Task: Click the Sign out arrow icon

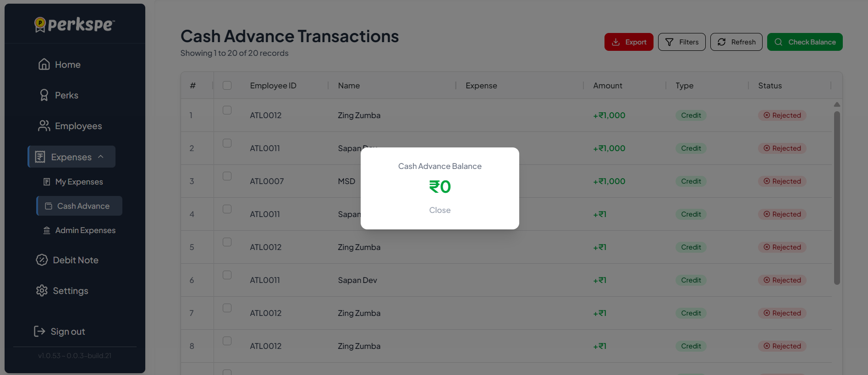Action: [39, 331]
